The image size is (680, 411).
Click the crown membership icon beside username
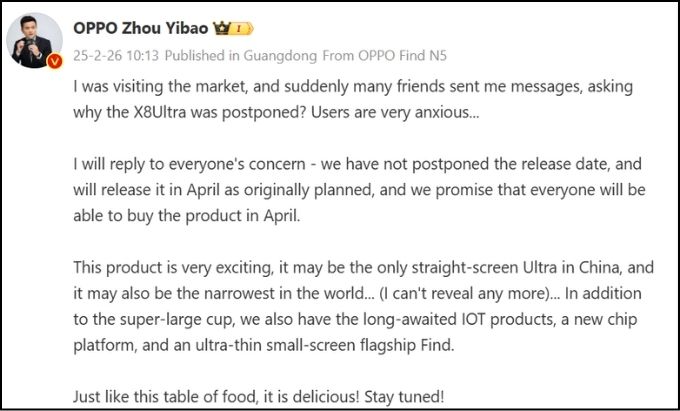221,29
